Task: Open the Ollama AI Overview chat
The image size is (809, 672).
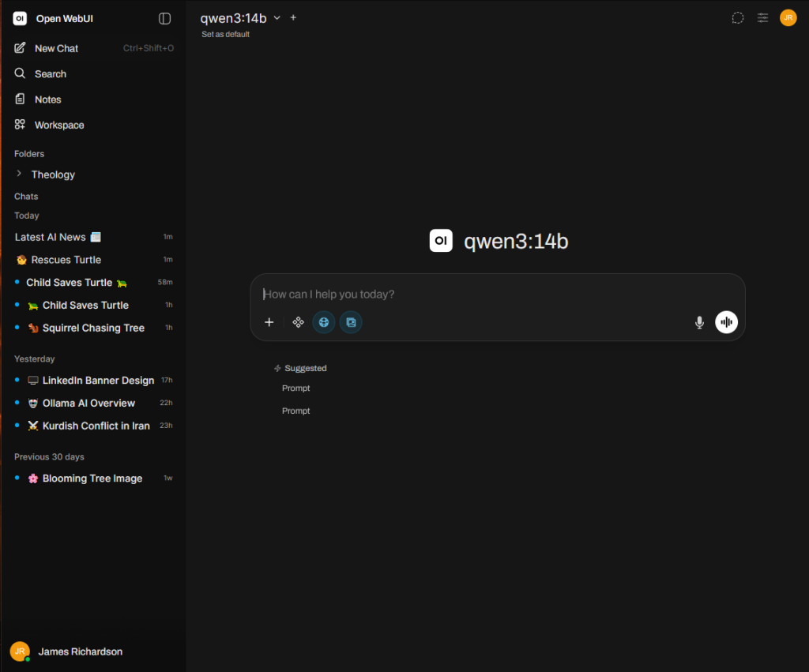Action: click(x=94, y=404)
